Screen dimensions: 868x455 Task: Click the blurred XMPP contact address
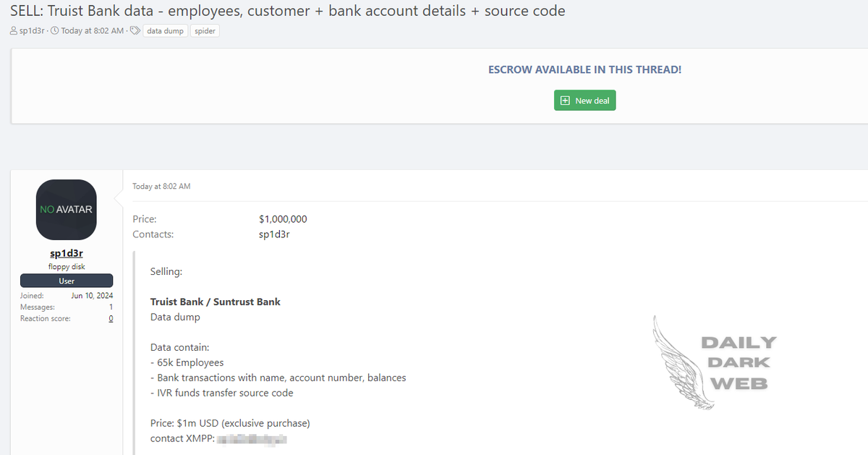coord(252,438)
